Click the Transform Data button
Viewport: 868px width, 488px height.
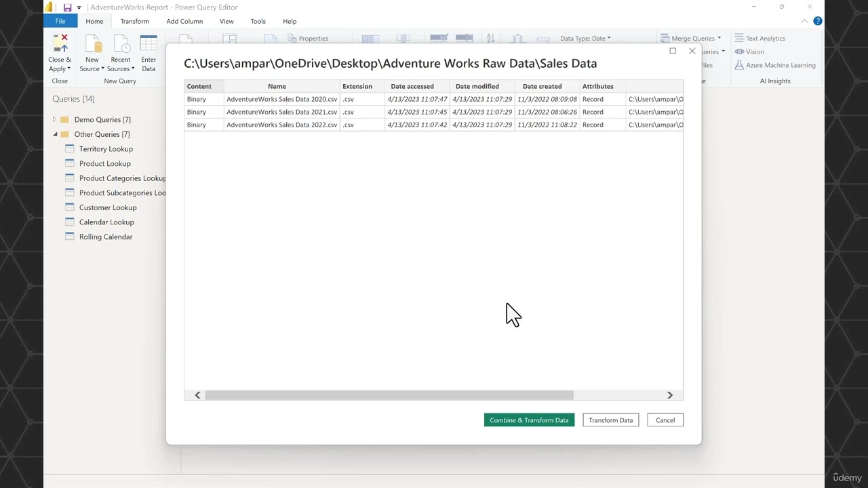click(x=610, y=420)
